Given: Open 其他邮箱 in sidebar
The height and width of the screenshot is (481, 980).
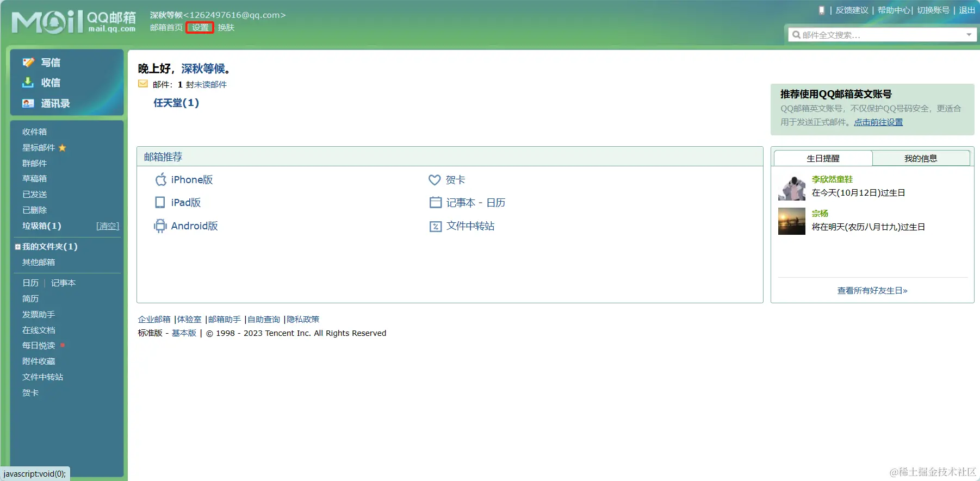Looking at the screenshot, I should 39,263.
